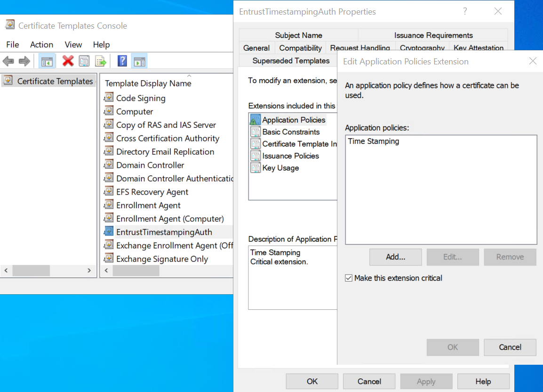The width and height of the screenshot is (543, 392).
Task: Click the blue question mark Help toolbar icon
Action: pos(122,61)
